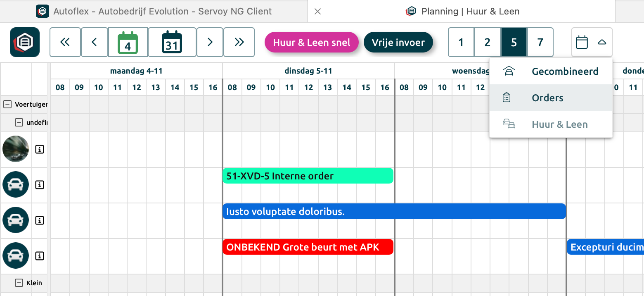Viewport: 644px width, 296px height.
Task: Collapse the Voertuigen group
Action: coord(7,104)
